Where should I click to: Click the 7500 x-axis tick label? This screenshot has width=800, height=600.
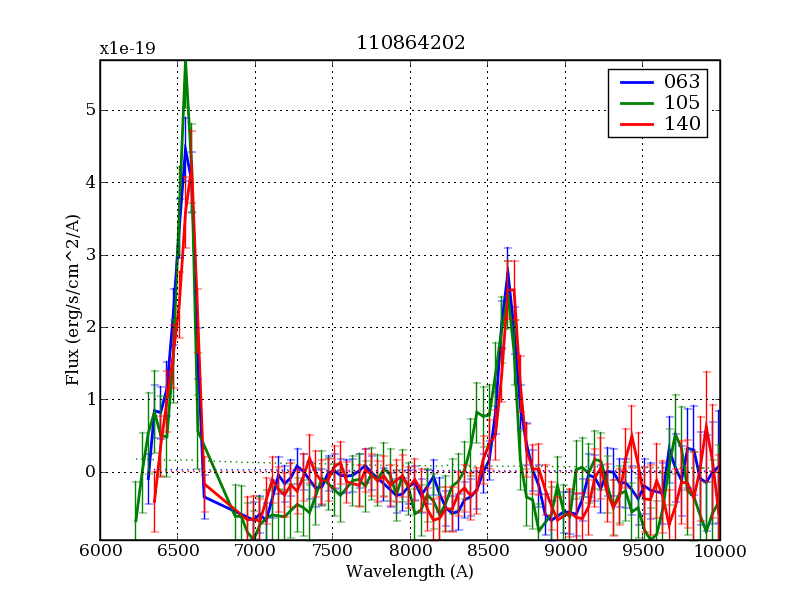[x=332, y=551]
